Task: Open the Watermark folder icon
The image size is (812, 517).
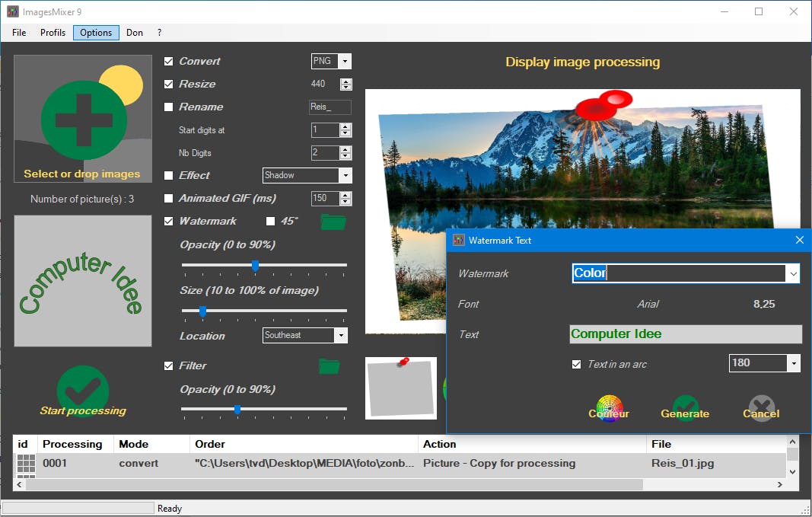Action: click(x=333, y=222)
